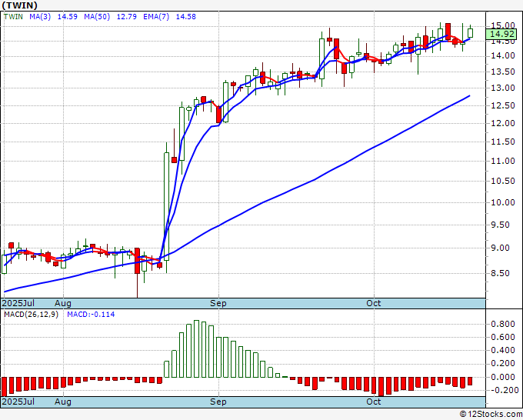Click the 11.00 price axis label
523x420 pixels.
click(503, 161)
